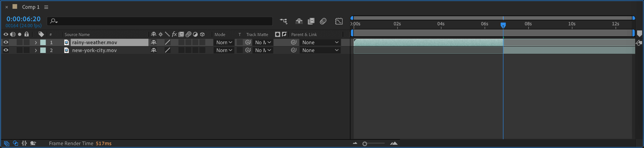644x148 pixels.
Task: Select the new-york-city.mov layer name
Action: (94, 50)
